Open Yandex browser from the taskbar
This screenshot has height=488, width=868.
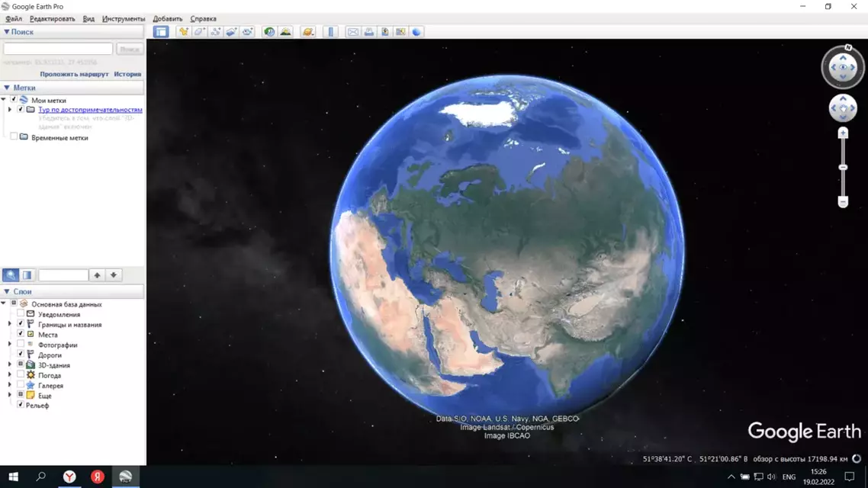click(69, 477)
